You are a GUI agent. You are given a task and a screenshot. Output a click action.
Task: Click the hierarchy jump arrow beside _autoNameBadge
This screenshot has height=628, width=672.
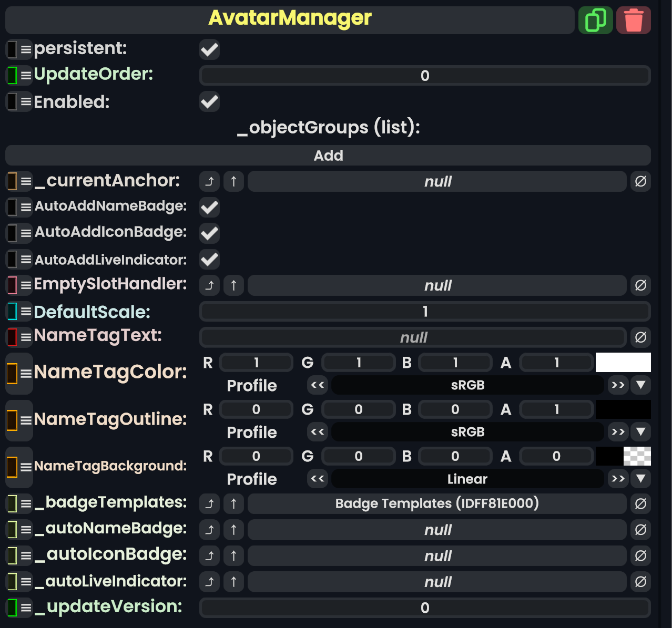[x=209, y=530]
